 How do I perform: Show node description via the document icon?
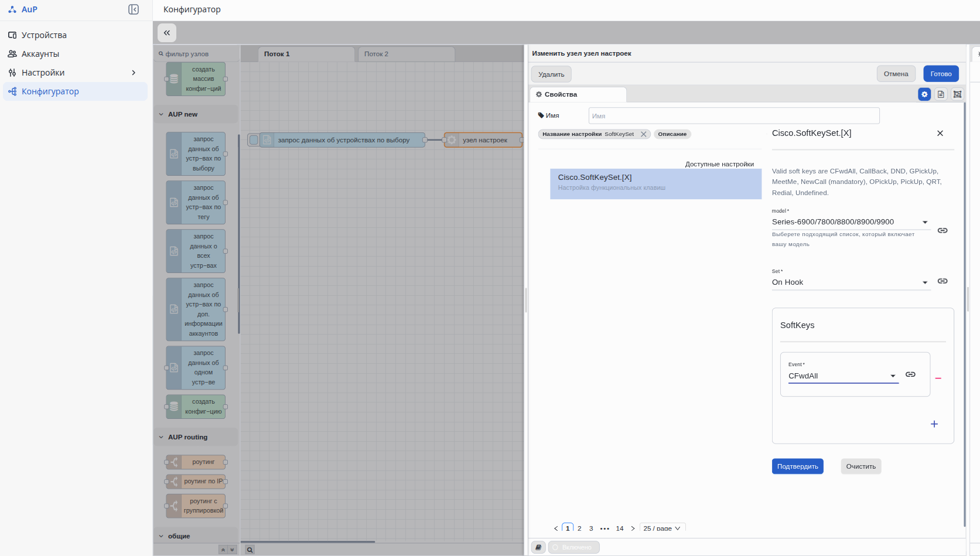941,94
